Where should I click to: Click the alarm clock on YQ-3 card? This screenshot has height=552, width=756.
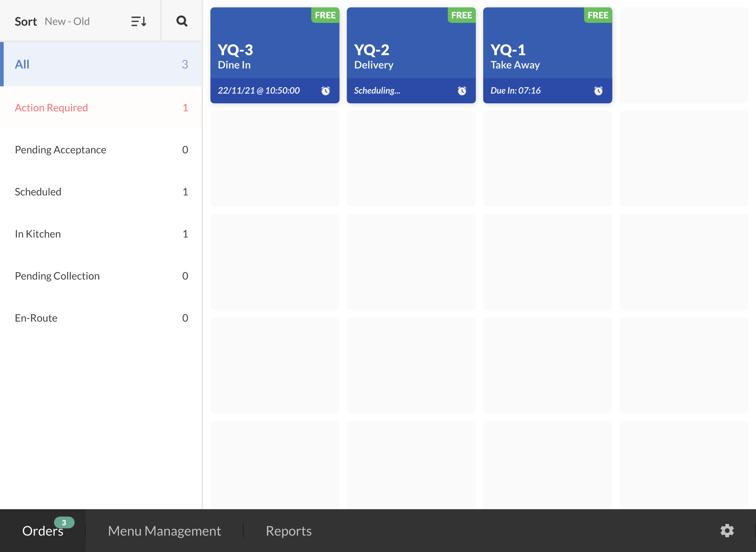tap(326, 91)
